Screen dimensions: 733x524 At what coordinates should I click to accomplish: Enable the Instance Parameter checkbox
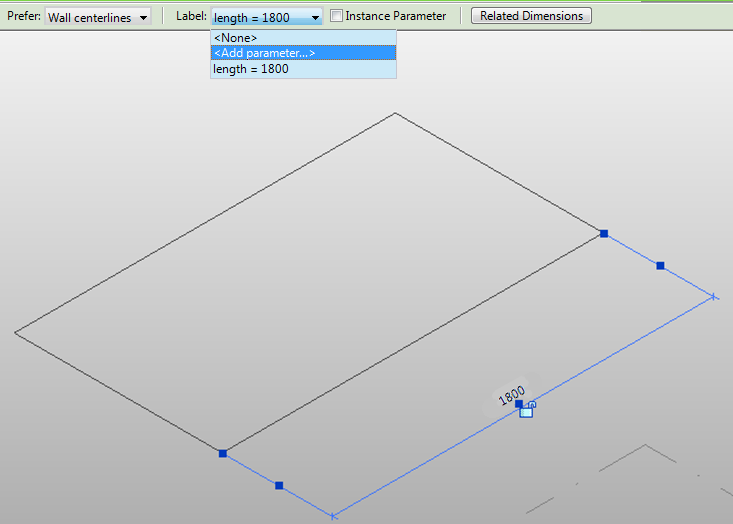point(336,16)
